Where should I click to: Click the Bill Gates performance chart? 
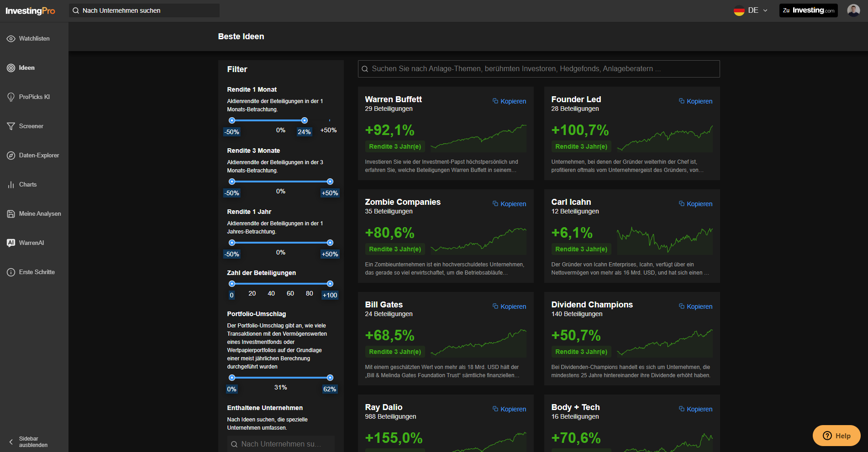(479, 343)
